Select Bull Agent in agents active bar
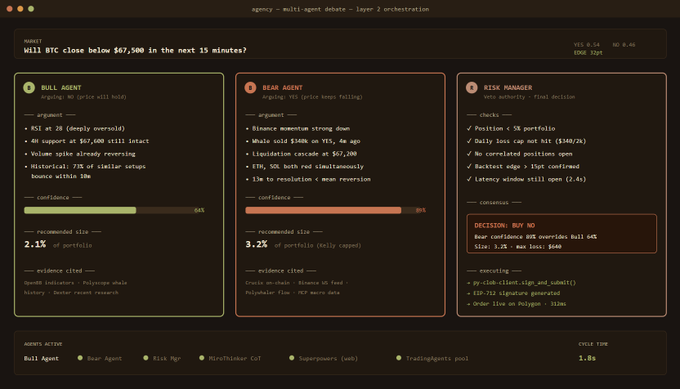 tap(41, 358)
